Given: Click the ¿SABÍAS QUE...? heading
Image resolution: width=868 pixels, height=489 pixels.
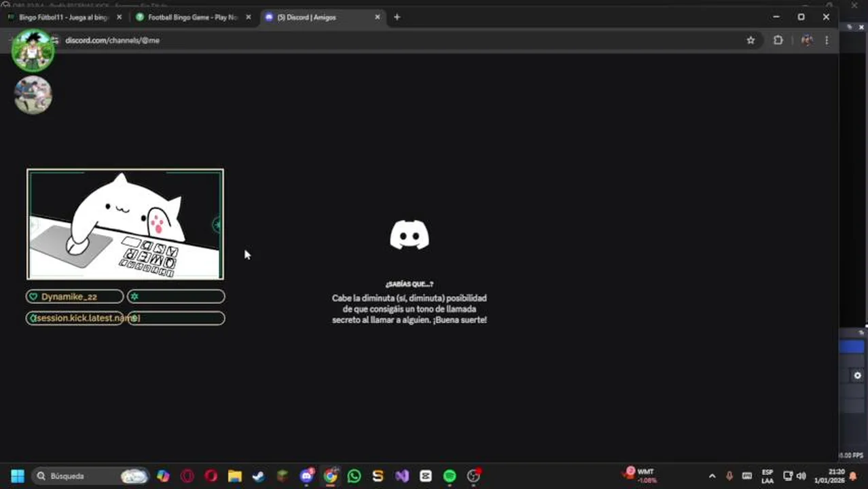Looking at the screenshot, I should (x=409, y=284).
